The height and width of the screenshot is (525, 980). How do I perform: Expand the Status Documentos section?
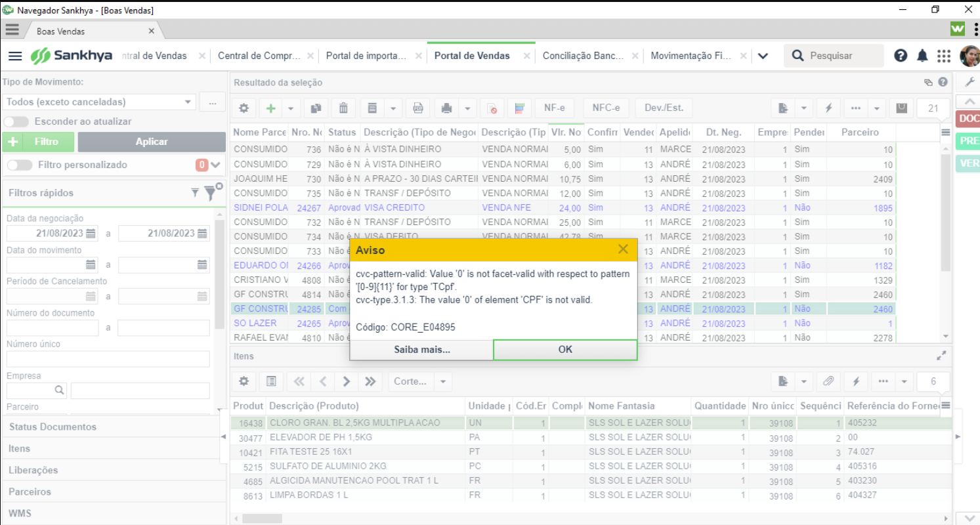point(53,427)
